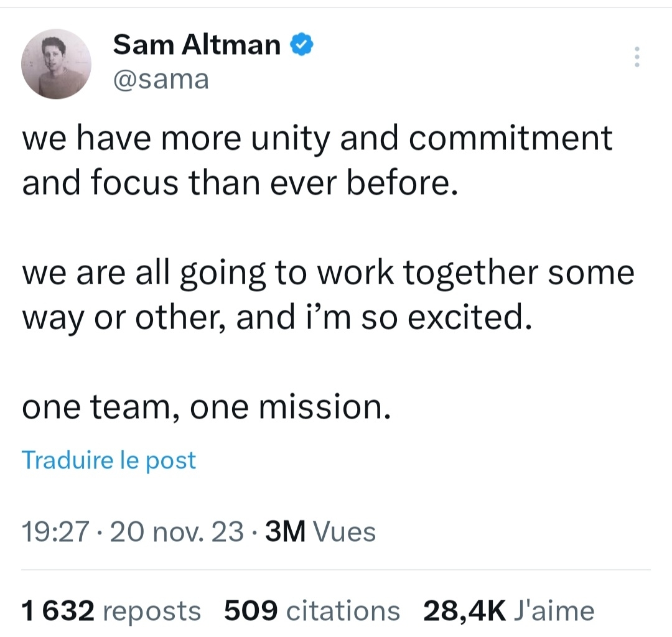
Task: Open Sam Altman's profile picture
Action: [x=56, y=63]
